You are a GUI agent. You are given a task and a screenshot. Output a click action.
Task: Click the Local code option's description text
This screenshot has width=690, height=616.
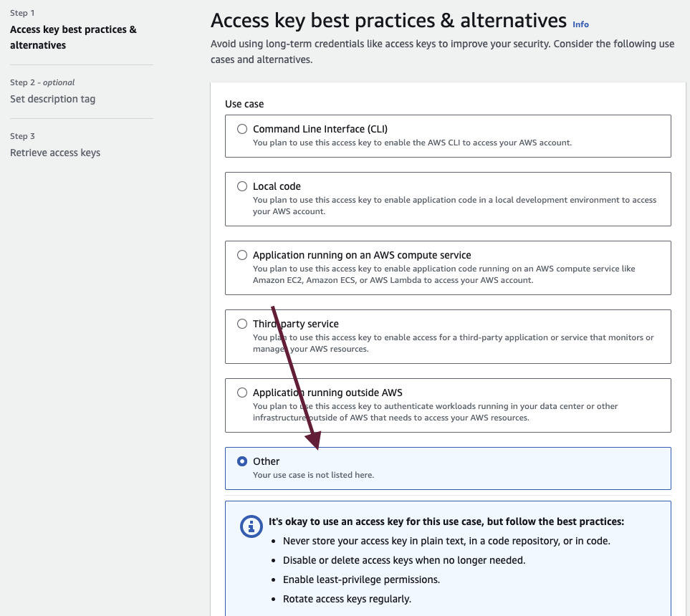(454, 206)
